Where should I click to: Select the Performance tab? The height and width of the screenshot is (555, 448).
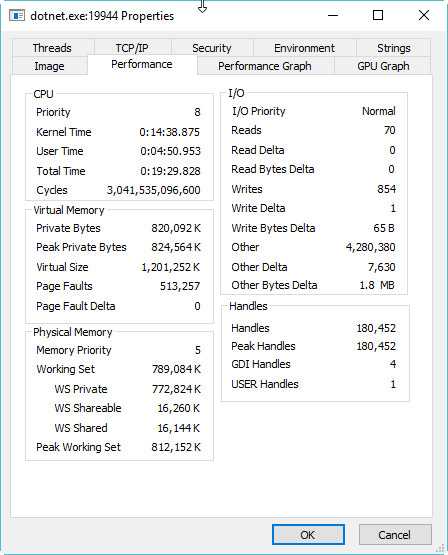pos(142,64)
